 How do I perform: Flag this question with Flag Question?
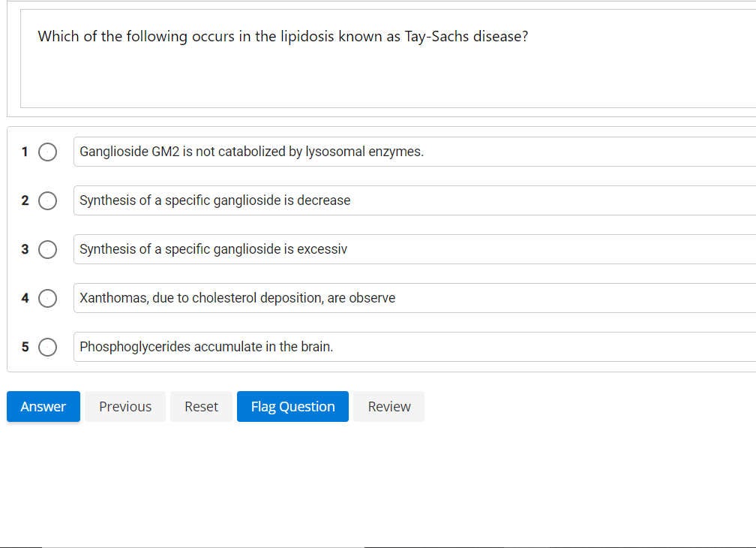coord(292,406)
